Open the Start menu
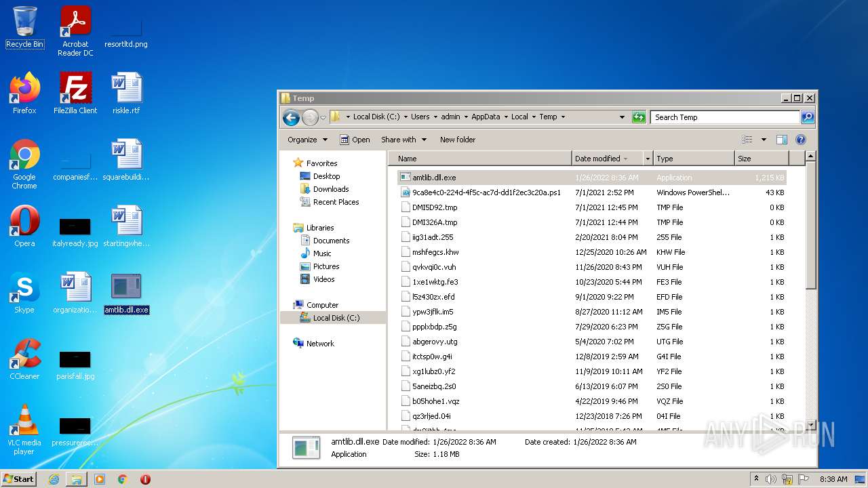Image resolution: width=868 pixels, height=488 pixels. tap(18, 479)
